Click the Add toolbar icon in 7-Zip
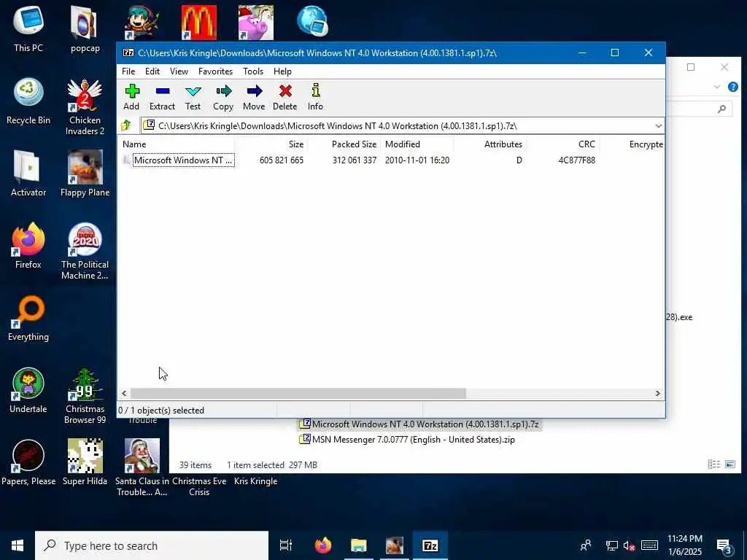 (131, 97)
